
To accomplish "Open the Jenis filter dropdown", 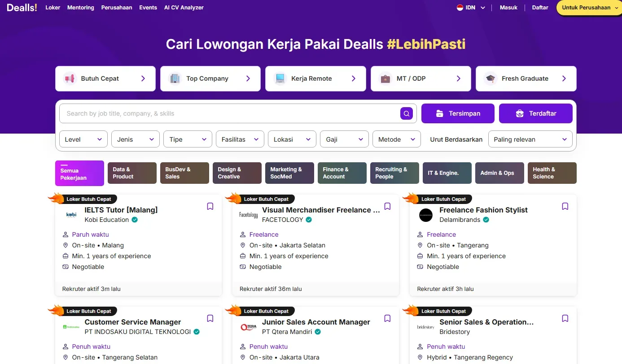I will 136,139.
